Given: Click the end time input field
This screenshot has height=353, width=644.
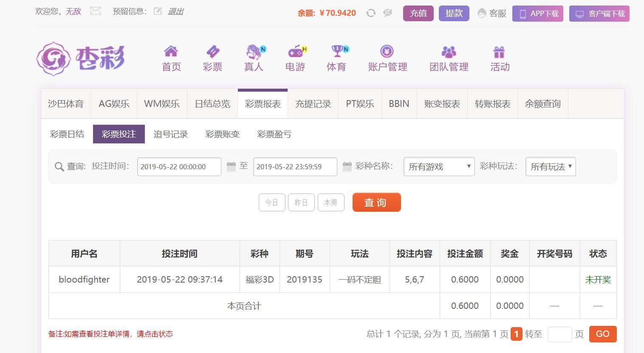Looking at the screenshot, I should [295, 167].
